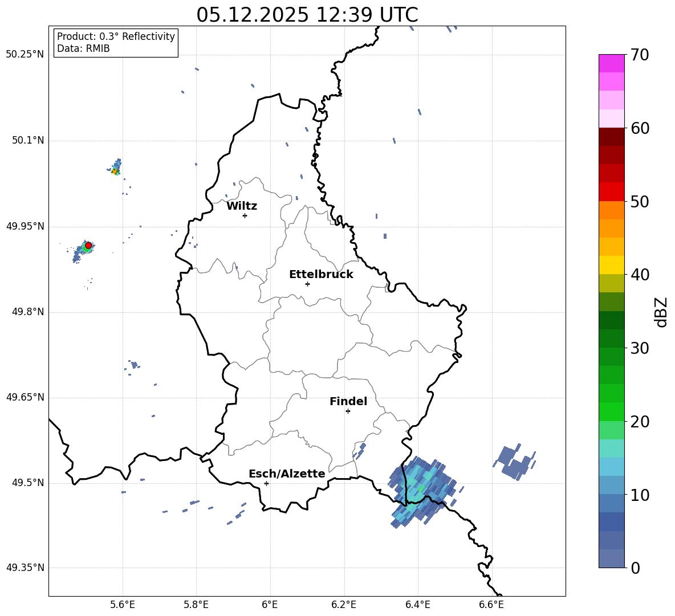
Task: Click the 50.25°N latitude label
Action: [25, 55]
